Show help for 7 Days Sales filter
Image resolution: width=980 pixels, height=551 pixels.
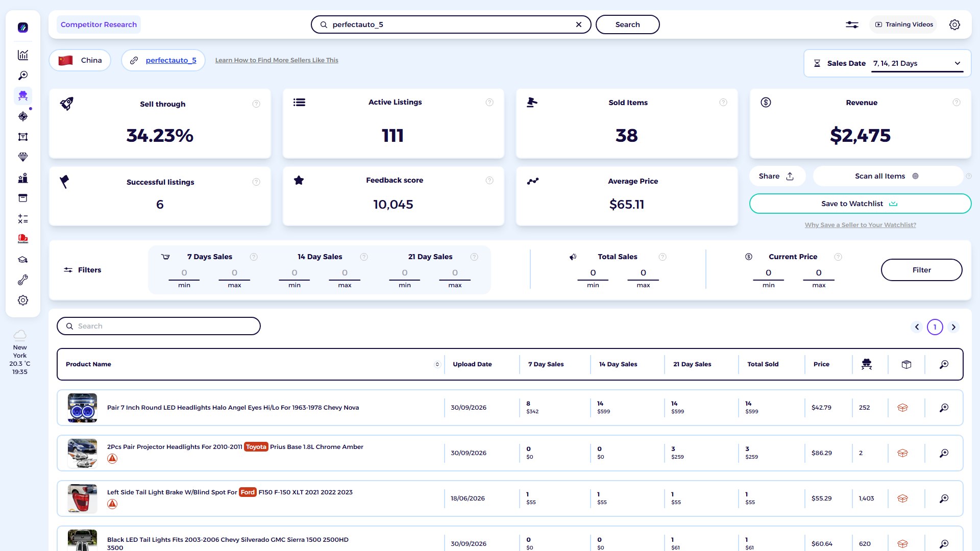pos(254,257)
